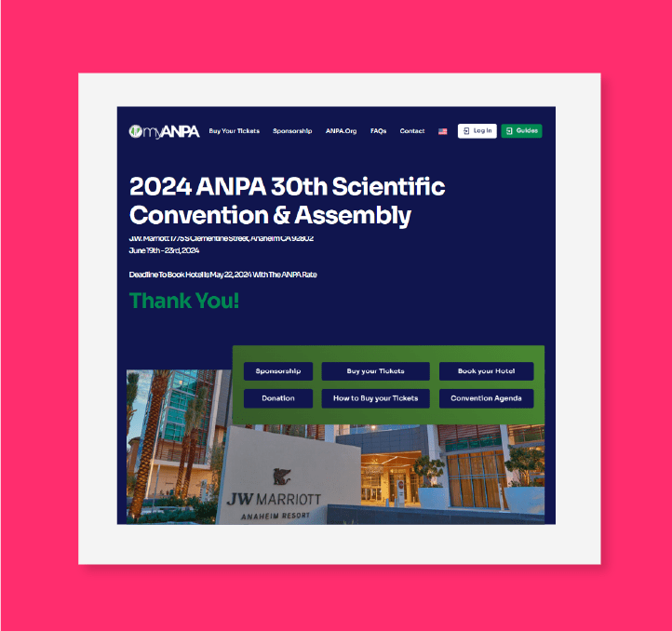This screenshot has width=672, height=631.
Task: Click the myANPA logo
Action: tap(165, 131)
